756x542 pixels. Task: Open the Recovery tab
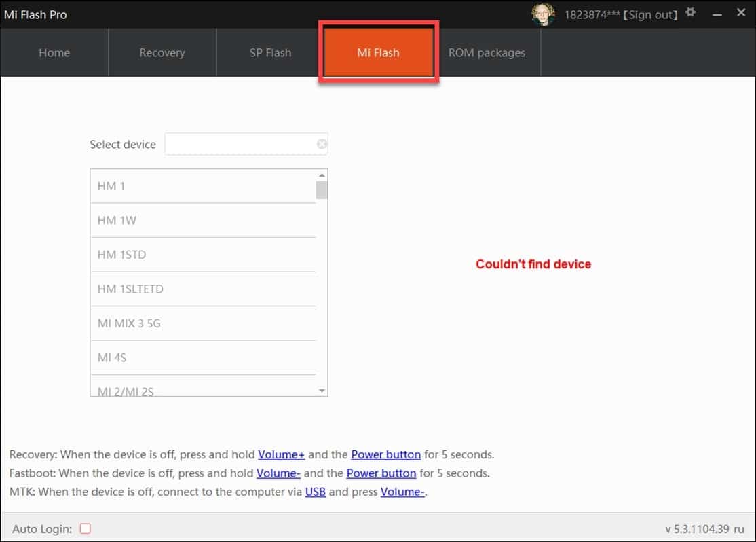point(162,52)
